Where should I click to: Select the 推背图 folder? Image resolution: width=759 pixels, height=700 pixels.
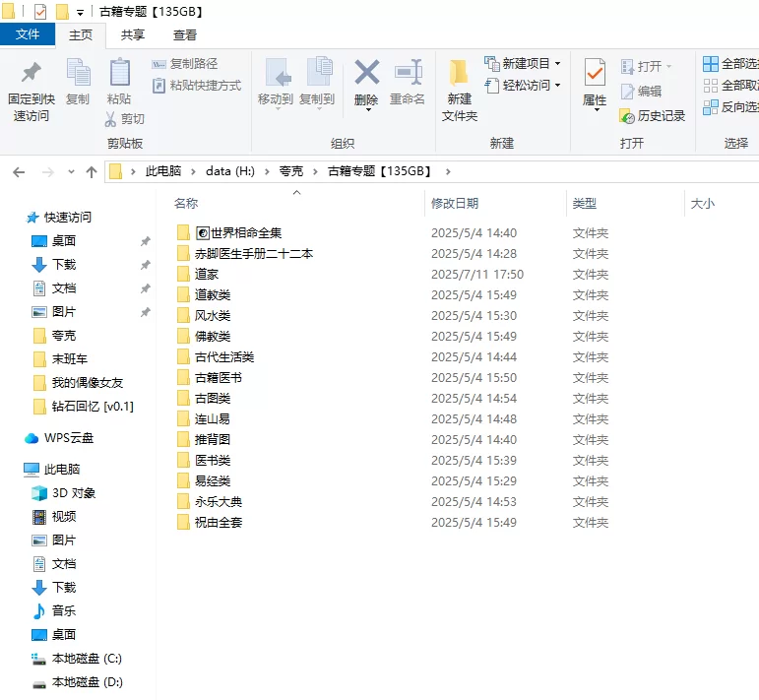204,440
